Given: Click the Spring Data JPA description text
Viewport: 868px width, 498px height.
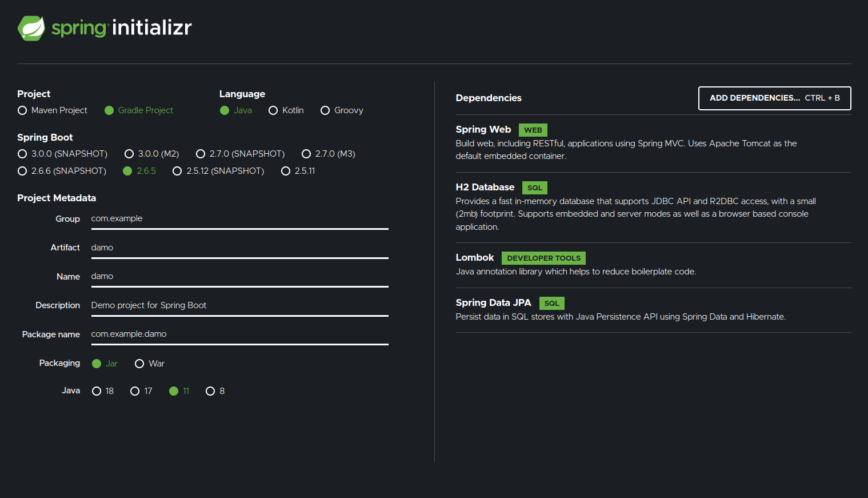Looking at the screenshot, I should point(621,317).
